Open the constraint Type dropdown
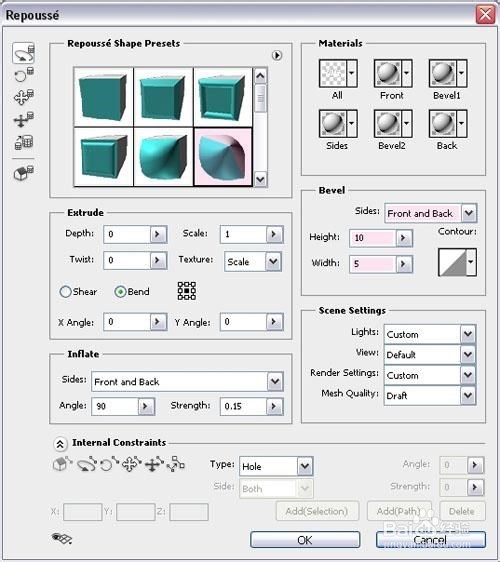This screenshot has height=562, width=500. pos(305,466)
